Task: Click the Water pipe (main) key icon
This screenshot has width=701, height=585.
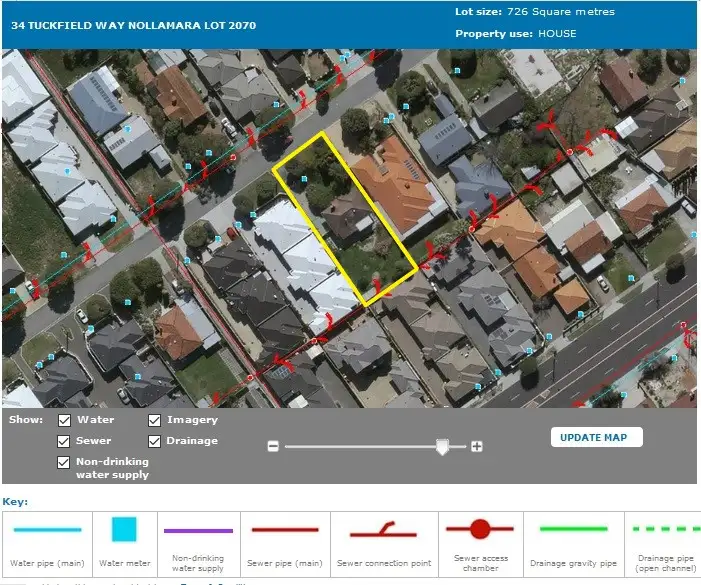Action: click(47, 530)
